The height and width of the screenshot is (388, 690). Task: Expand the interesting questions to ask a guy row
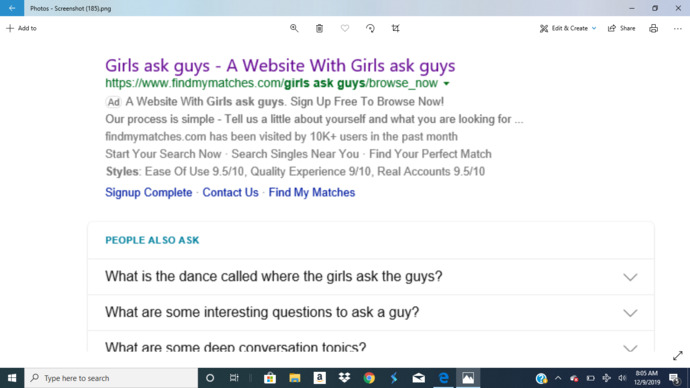pos(371,313)
